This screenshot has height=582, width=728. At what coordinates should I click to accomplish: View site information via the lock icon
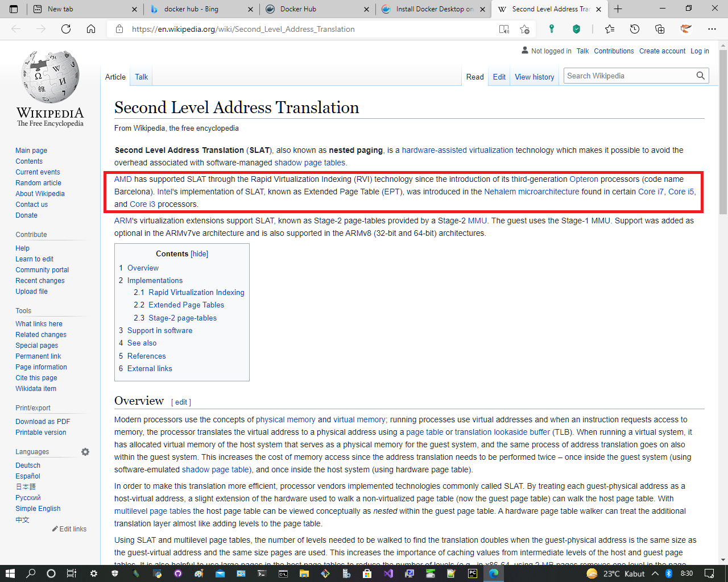pyautogui.click(x=119, y=29)
